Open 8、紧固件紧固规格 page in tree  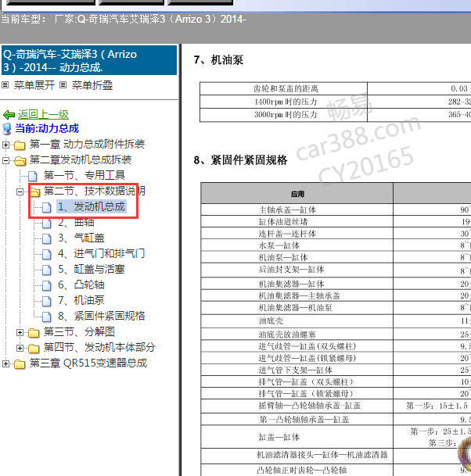coord(102,316)
